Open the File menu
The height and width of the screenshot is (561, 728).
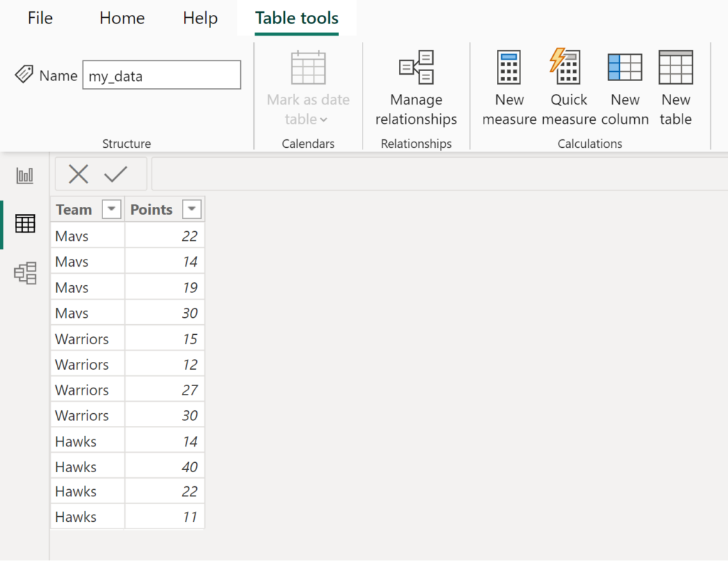tap(40, 18)
